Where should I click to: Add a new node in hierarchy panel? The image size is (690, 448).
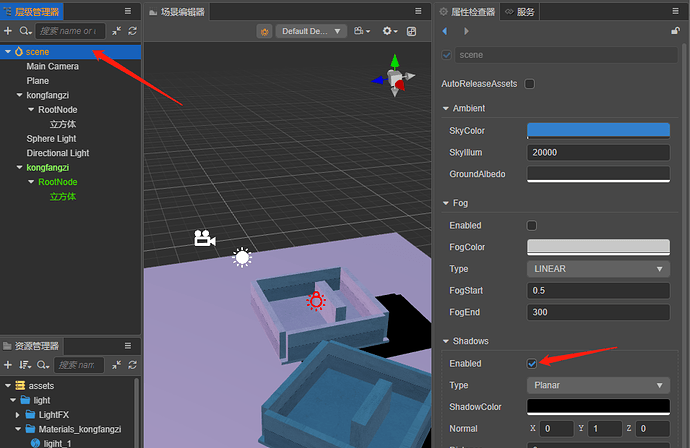[8, 31]
